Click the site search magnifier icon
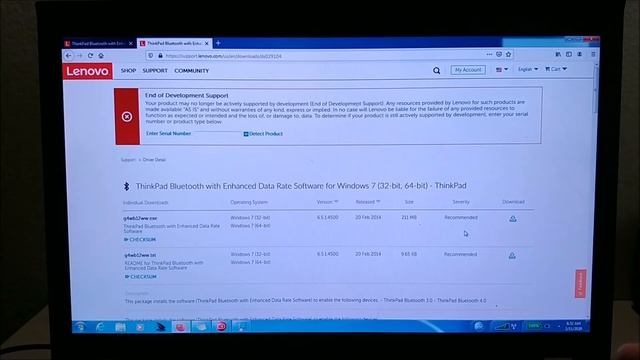This screenshot has width=640, height=360. tap(436, 71)
